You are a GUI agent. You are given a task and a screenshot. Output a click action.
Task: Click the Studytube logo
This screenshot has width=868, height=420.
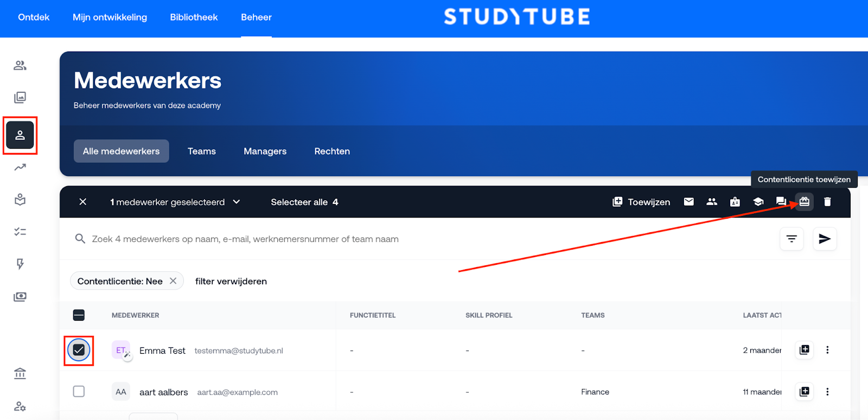pos(517,17)
